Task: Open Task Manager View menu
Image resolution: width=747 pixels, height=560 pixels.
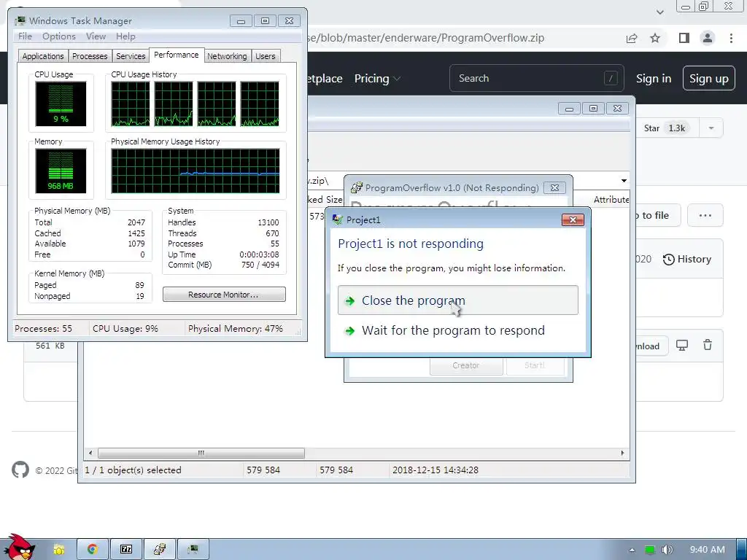Action: click(x=96, y=36)
